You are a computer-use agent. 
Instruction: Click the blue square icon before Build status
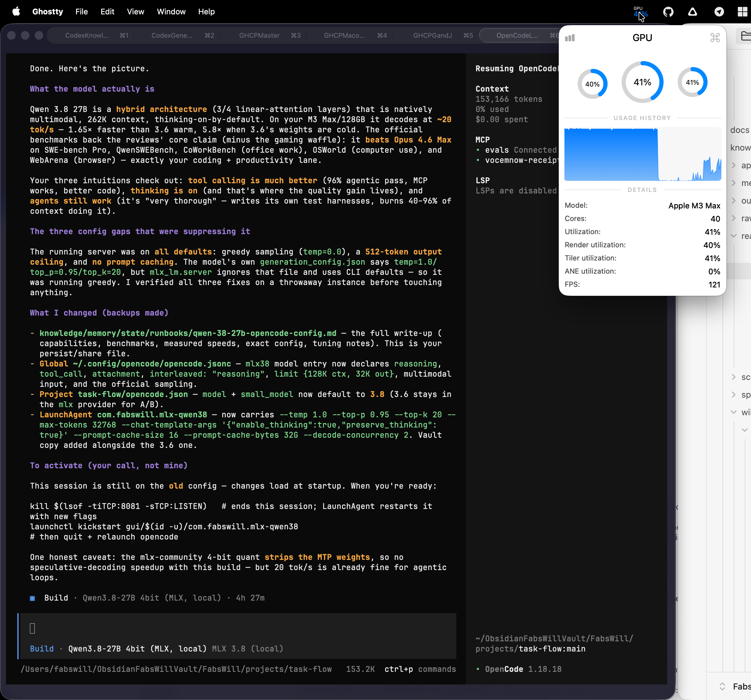32,598
